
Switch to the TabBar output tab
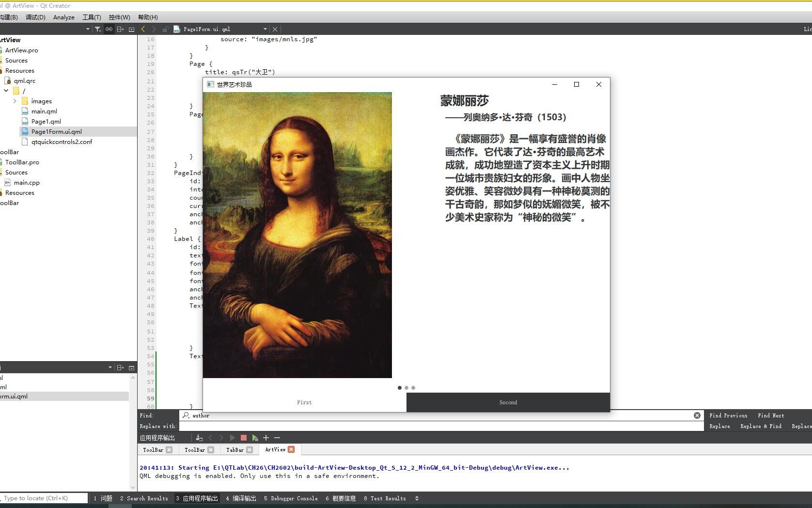pos(234,450)
